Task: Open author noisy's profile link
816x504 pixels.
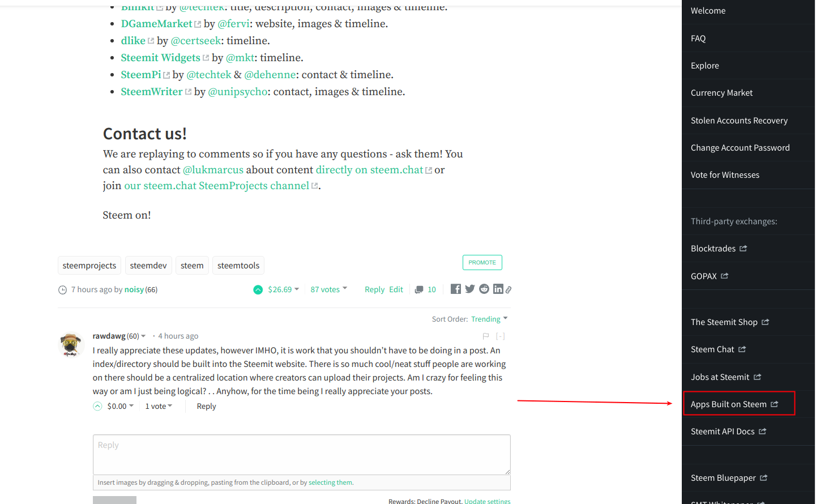Action: click(x=134, y=289)
